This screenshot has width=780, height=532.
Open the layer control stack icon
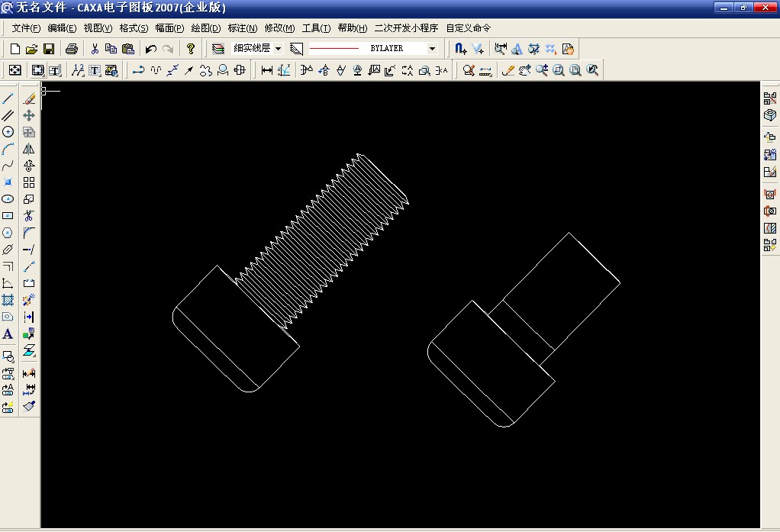coord(218,49)
